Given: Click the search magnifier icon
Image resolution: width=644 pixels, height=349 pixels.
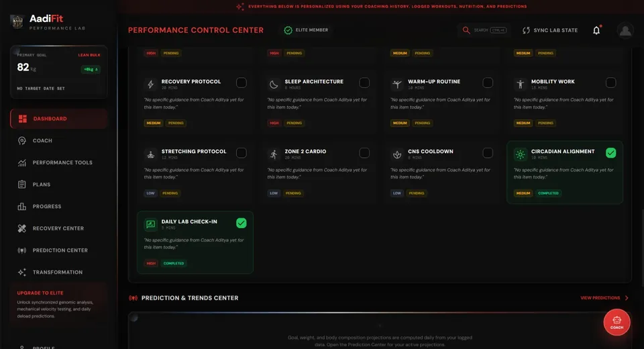Looking at the screenshot, I should pyautogui.click(x=466, y=30).
